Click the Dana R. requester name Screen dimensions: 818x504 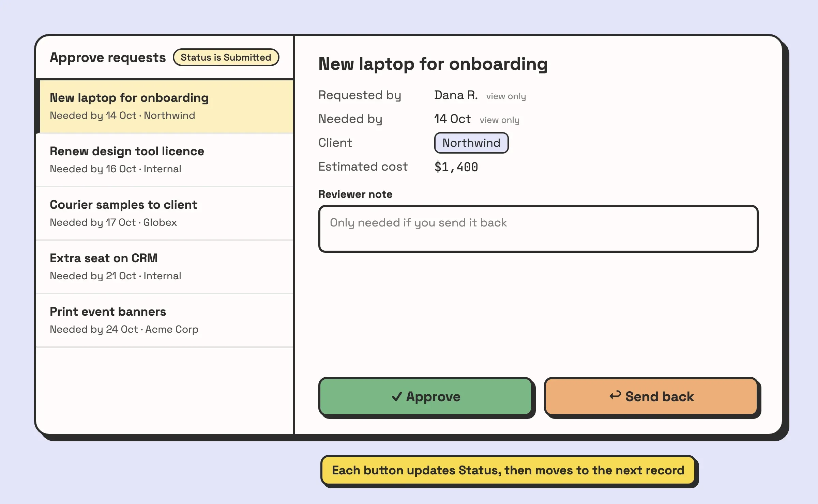click(456, 95)
